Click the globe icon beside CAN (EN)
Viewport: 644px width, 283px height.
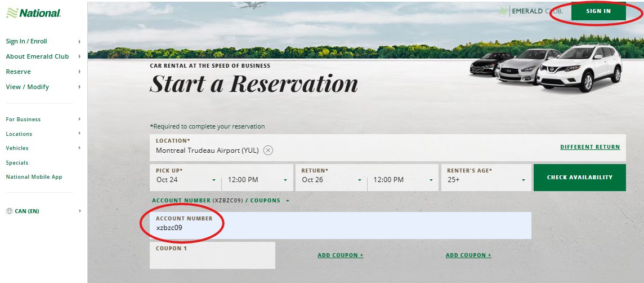tap(10, 211)
